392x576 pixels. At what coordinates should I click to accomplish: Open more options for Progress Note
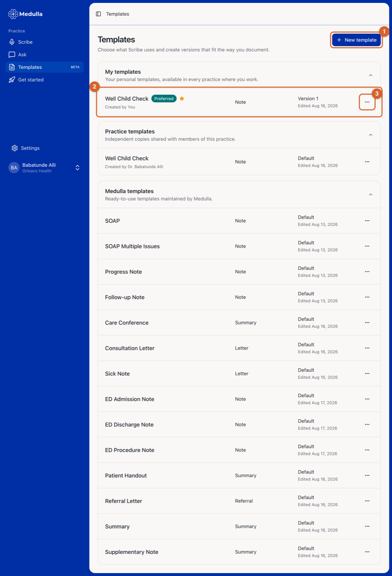coord(367,272)
